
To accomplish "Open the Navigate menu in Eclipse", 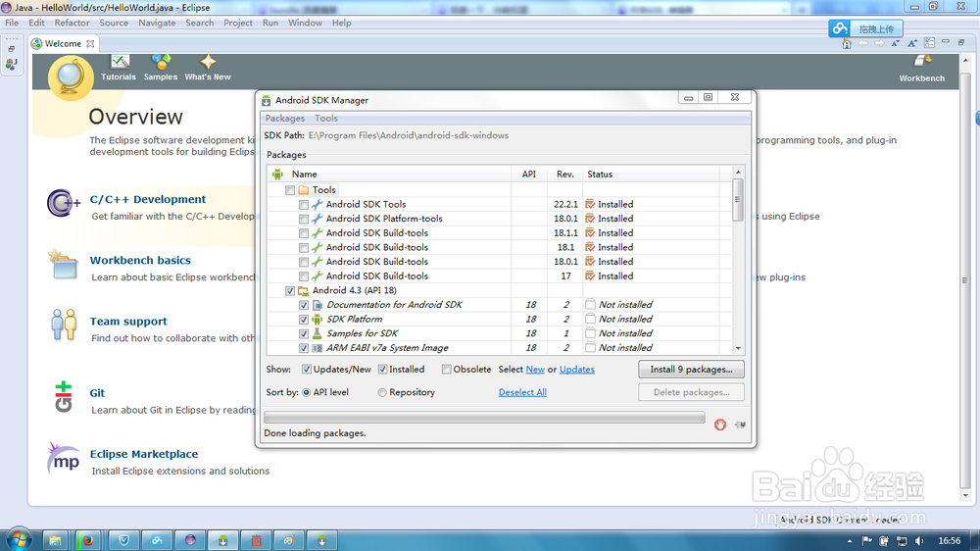I will coord(157,23).
